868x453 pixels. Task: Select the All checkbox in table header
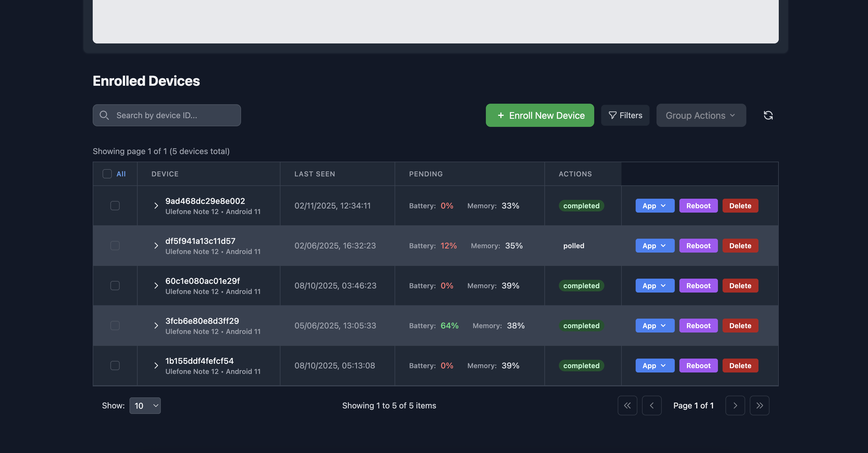pyautogui.click(x=107, y=174)
